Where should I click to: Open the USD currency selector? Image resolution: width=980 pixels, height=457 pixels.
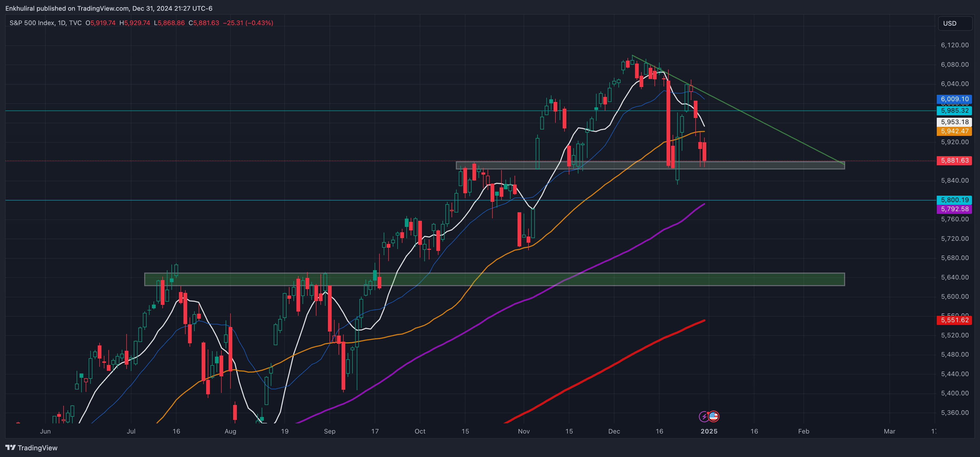tap(955, 23)
